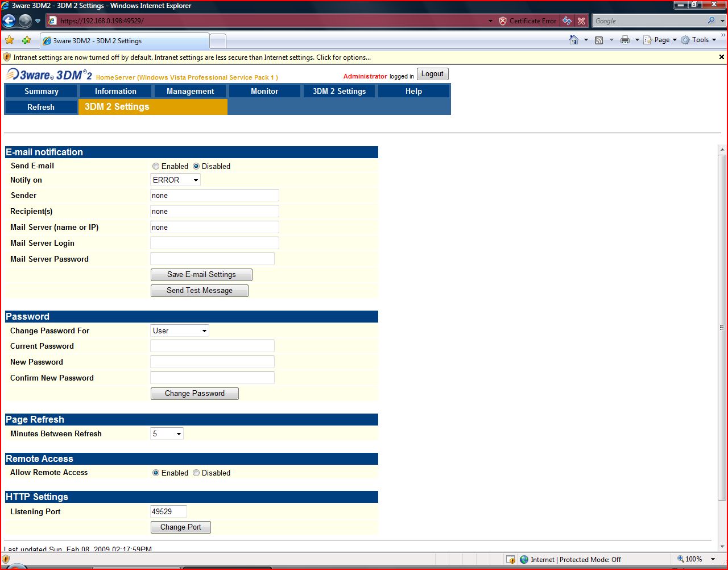Select the 3ware 3DM2 browser tab
This screenshot has width=728, height=570.
pyautogui.click(x=125, y=41)
